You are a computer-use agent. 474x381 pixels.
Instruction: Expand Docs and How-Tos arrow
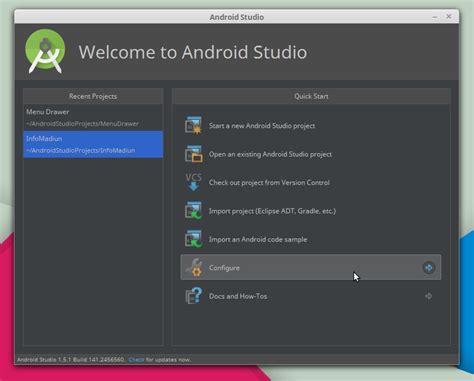click(x=429, y=296)
